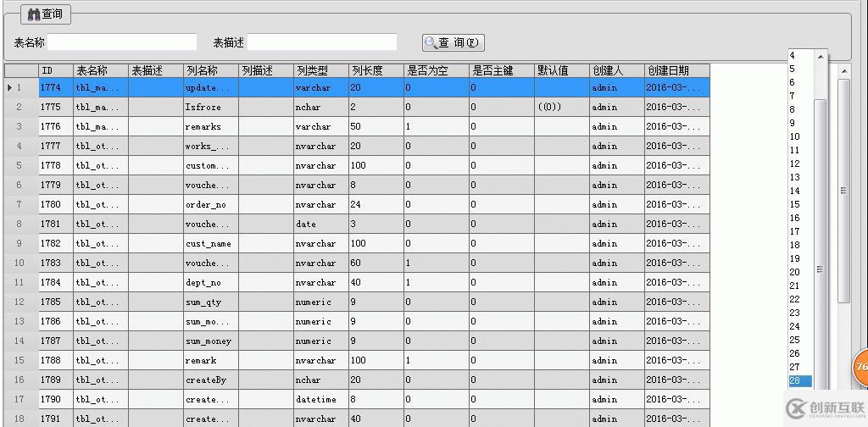Click the ((0)) default value cell
This screenshot has height=427, width=868.
(562, 108)
